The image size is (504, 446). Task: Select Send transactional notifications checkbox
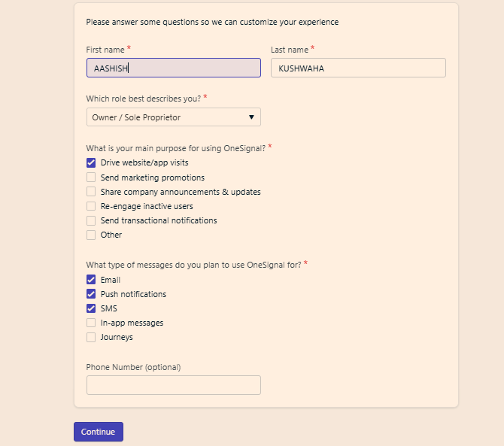(91, 220)
